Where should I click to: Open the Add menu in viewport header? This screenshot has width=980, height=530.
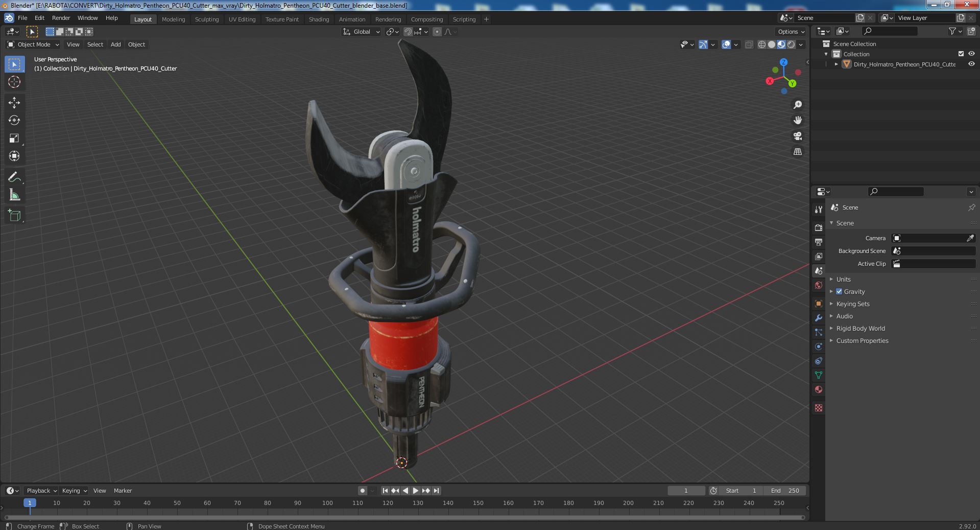click(116, 44)
